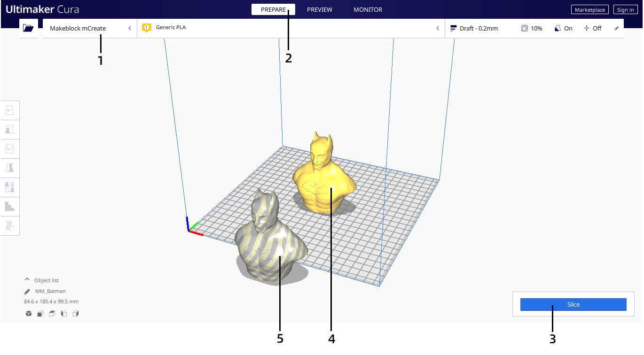Switch to the PREPARE stage

click(273, 9)
